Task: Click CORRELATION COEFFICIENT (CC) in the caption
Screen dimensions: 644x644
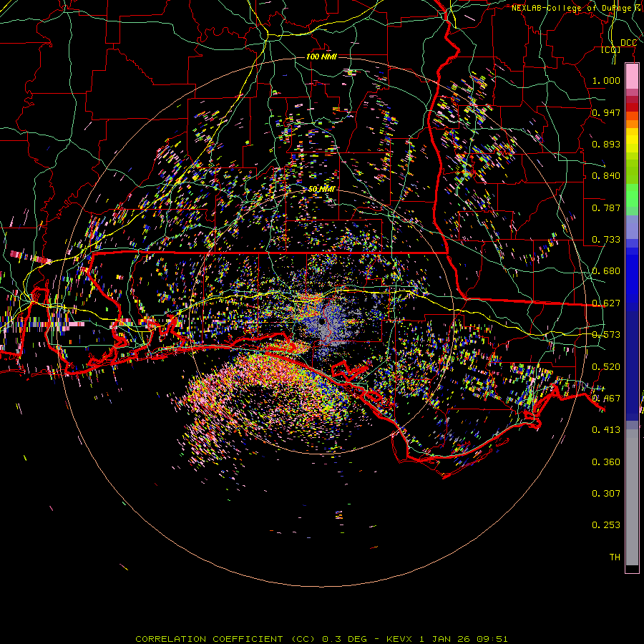Action: (225, 639)
